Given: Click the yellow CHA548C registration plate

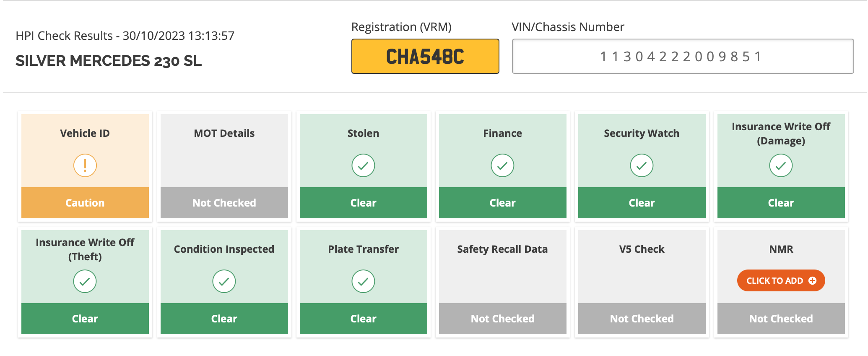Looking at the screenshot, I should [425, 56].
